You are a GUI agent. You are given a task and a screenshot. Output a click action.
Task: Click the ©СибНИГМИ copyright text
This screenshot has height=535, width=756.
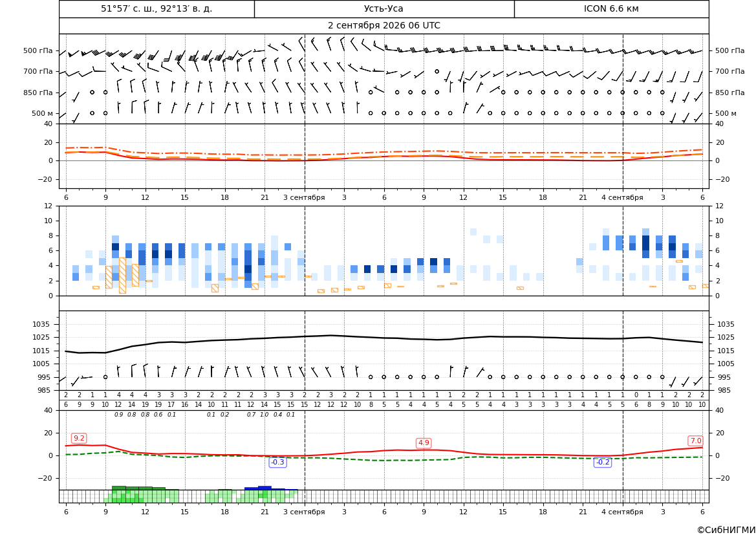(x=726, y=530)
